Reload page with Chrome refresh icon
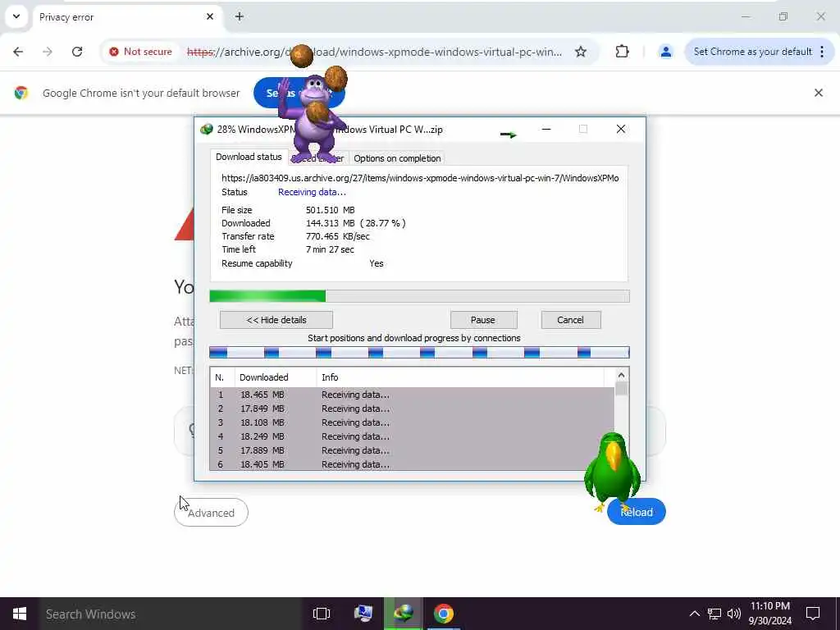This screenshot has width=840, height=630. (x=77, y=52)
